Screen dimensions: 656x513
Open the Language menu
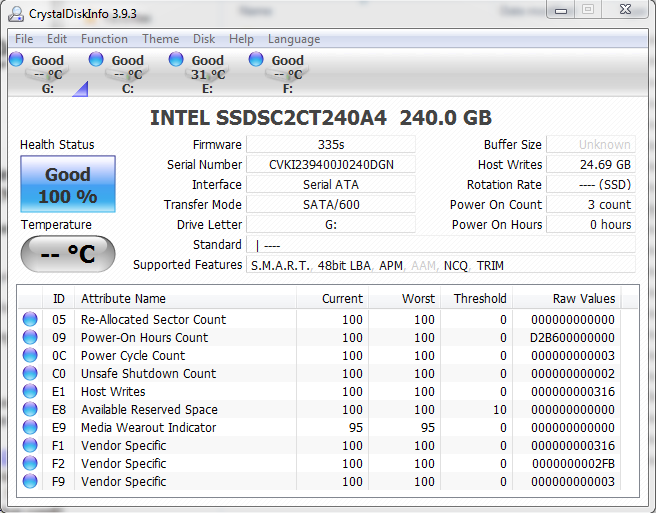point(294,39)
